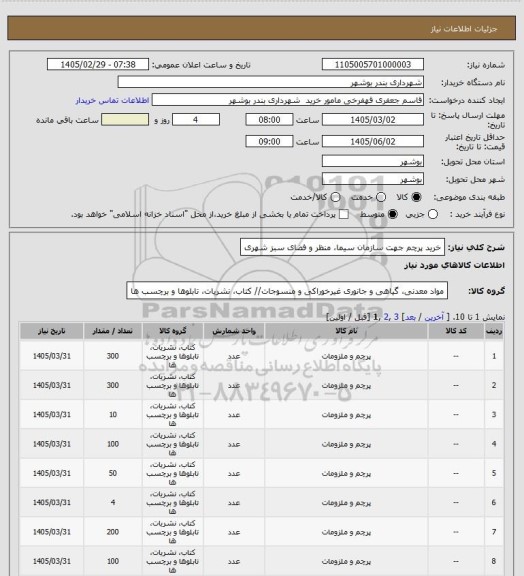The image size is (524, 576).
Task: Click date 1405/03/31 in row 8
Action: 51,561
